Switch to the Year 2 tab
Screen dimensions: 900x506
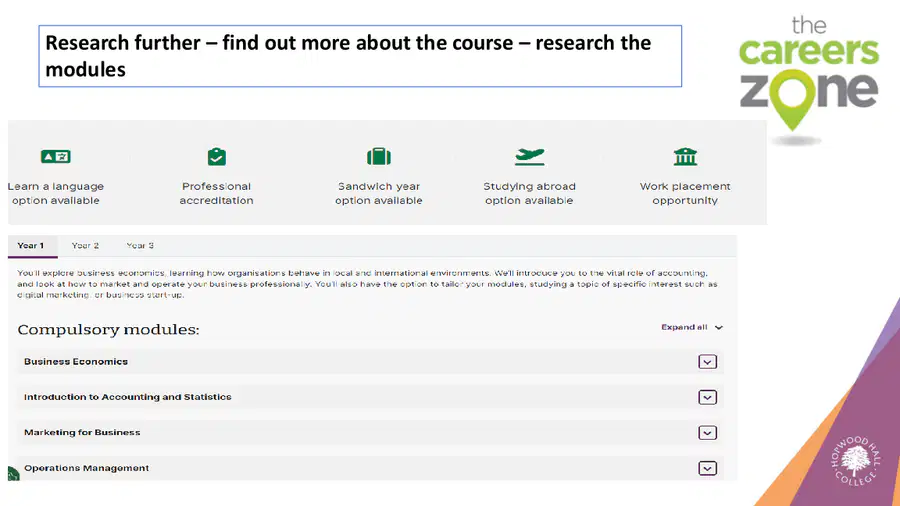(x=85, y=246)
